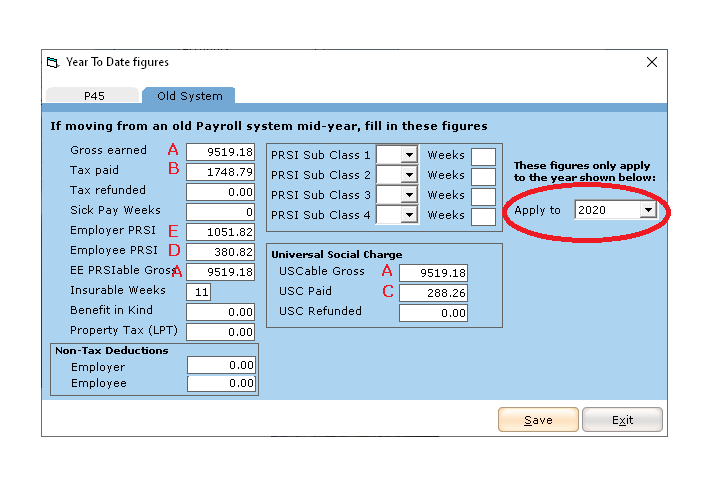Open the Apply to year dropdown
Viewport: 720px width, 495px height.
pos(648,210)
